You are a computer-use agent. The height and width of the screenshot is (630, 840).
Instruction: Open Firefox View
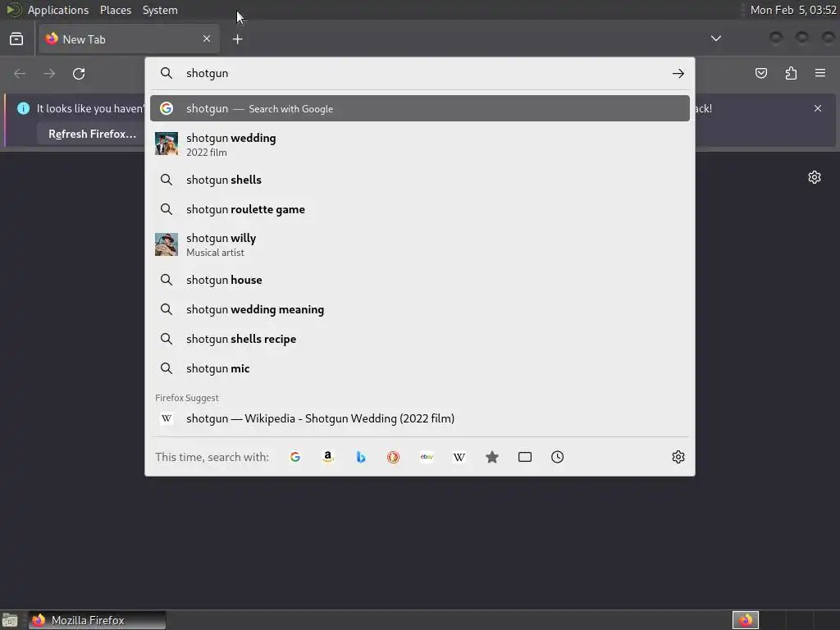16,39
